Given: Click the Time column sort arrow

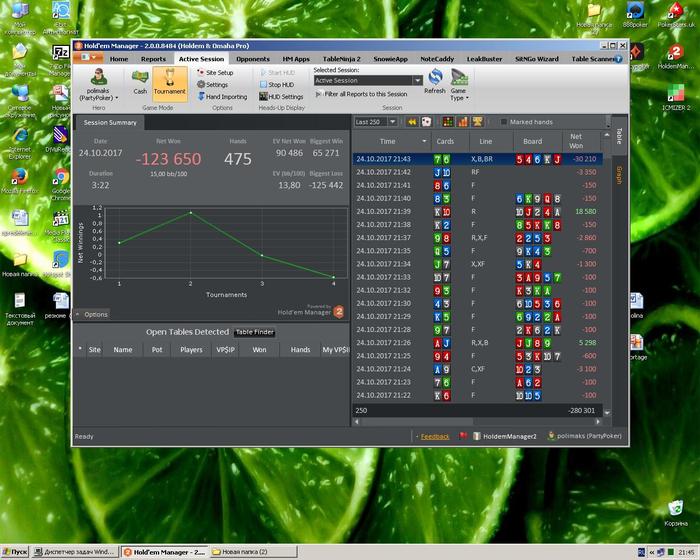Looking at the screenshot, I should [x=424, y=141].
